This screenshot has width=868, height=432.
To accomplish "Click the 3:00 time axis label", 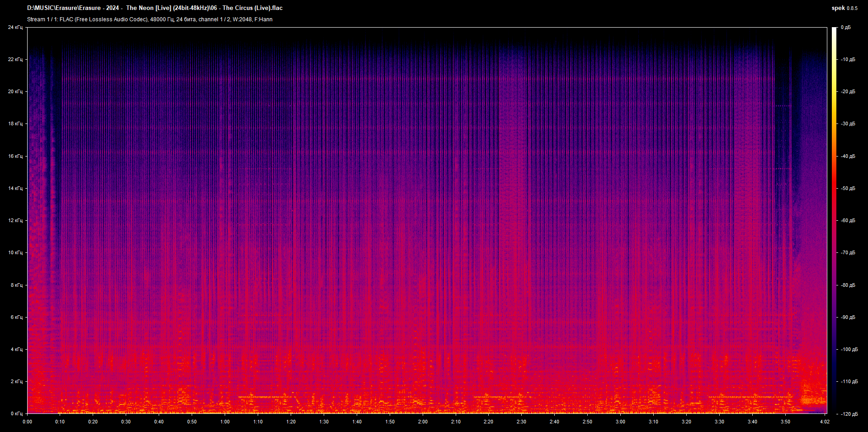I will coord(620,422).
